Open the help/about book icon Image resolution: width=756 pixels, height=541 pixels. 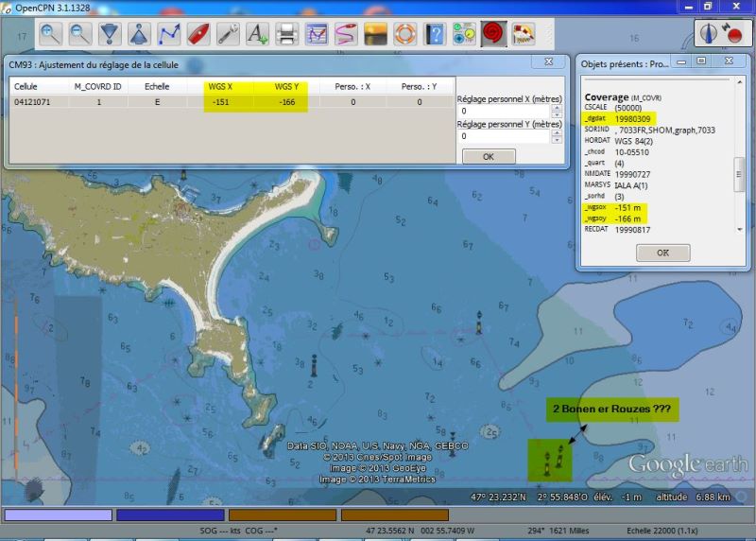point(435,34)
